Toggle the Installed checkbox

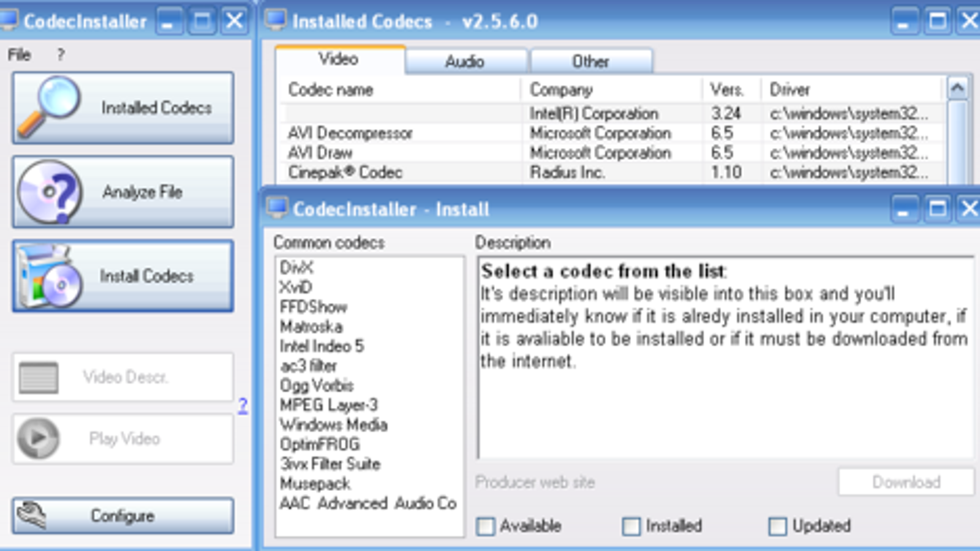click(x=631, y=527)
